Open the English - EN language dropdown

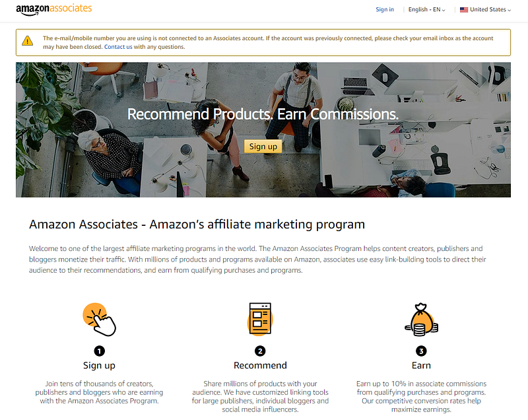coord(426,10)
